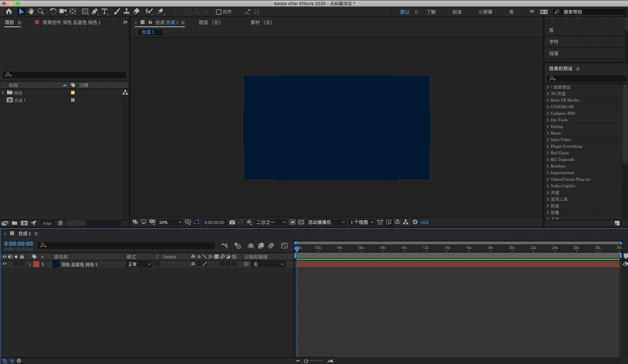Image resolution: width=628 pixels, height=364 pixels.
Task: Switch to the 小屏幕 workspace
Action: pos(485,12)
